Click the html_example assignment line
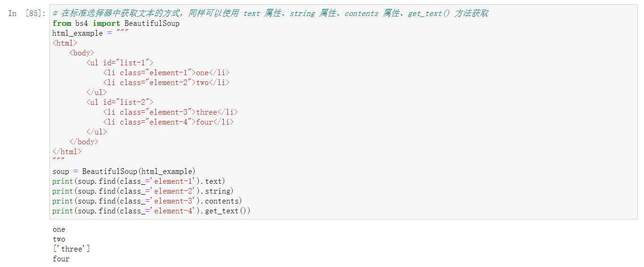Image resolution: width=644 pixels, height=267 pixels. (90, 33)
